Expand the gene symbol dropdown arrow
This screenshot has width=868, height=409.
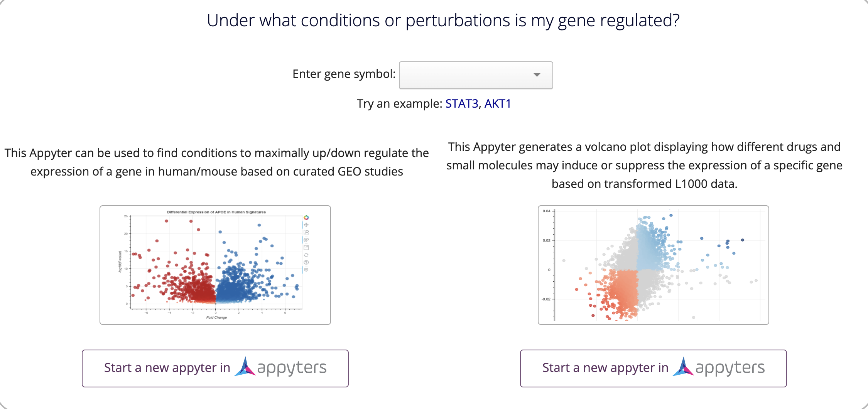[x=537, y=75]
